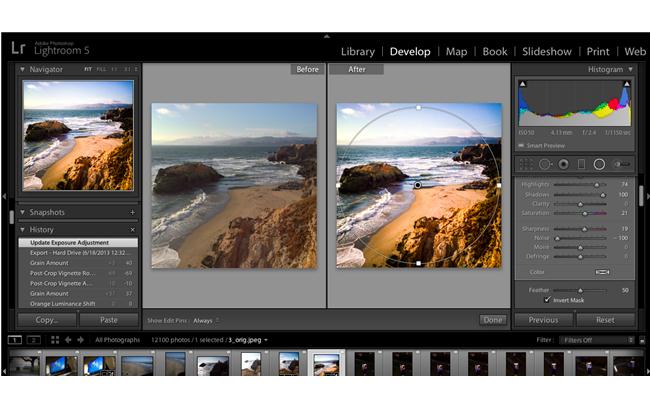Select the highlighted beach filmstrip thumbnail

pyautogui.click(x=326, y=363)
